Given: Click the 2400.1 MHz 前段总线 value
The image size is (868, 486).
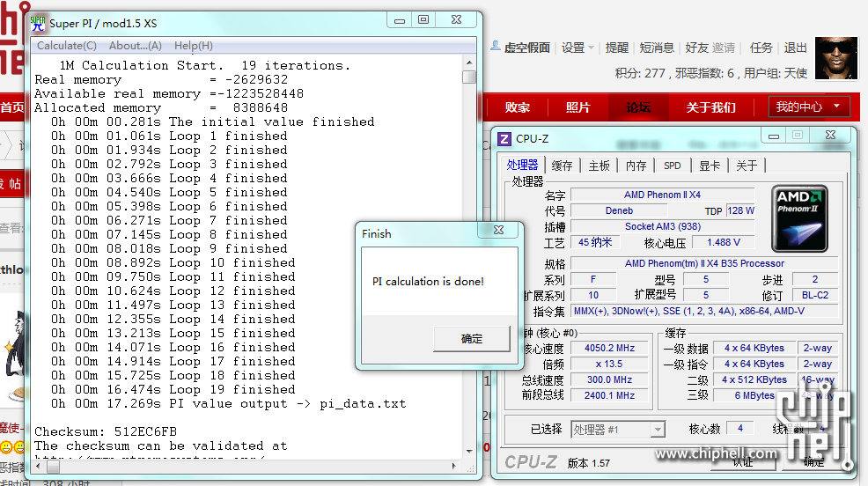Looking at the screenshot, I should tap(609, 395).
